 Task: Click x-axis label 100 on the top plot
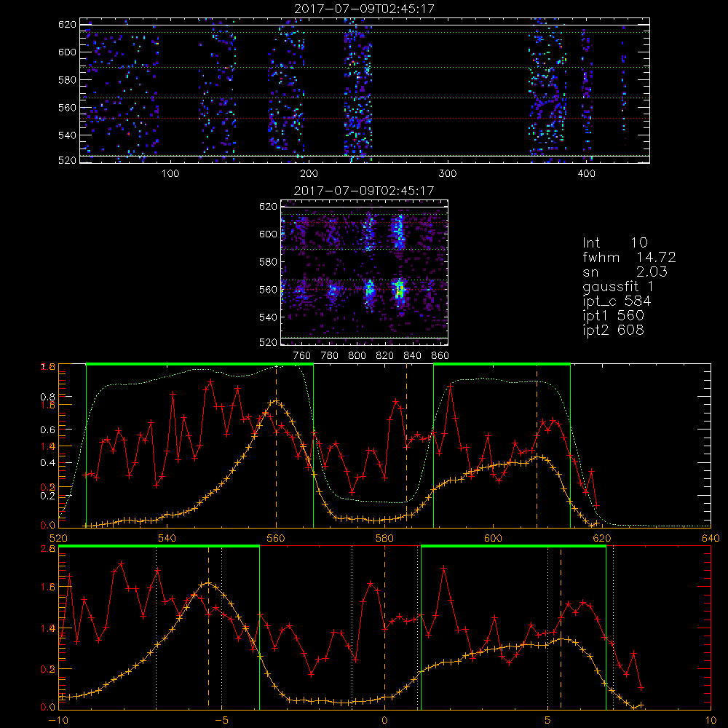tap(170, 173)
